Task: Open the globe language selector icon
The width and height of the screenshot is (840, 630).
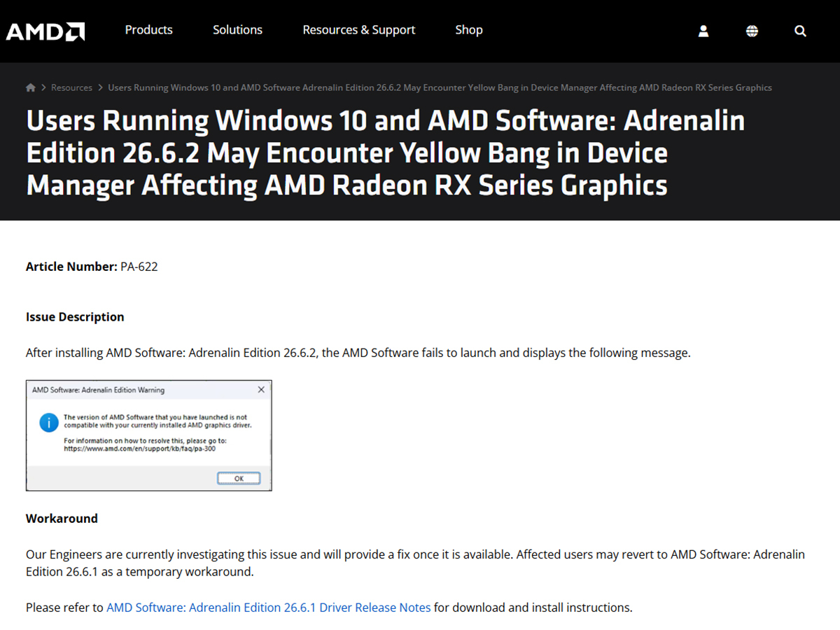Action: [752, 31]
